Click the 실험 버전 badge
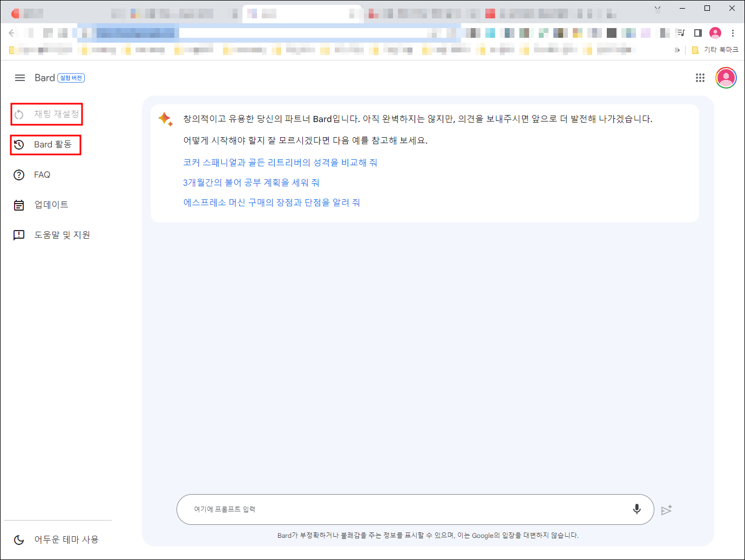Image resolution: width=745 pixels, height=560 pixels. 71,78
